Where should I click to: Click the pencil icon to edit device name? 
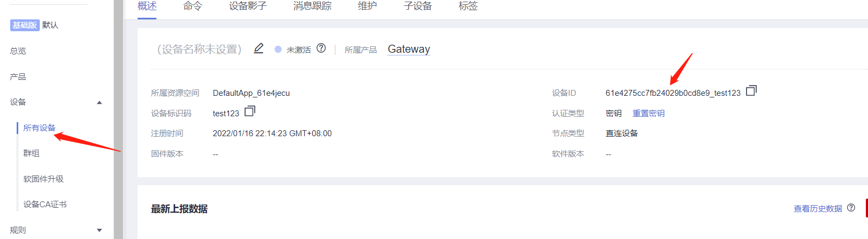pyautogui.click(x=259, y=48)
